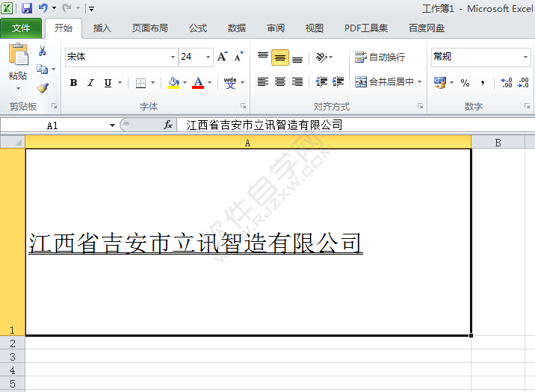This screenshot has width=535, height=392.
Task: Switch to the 视图 tab
Action: [x=315, y=28]
